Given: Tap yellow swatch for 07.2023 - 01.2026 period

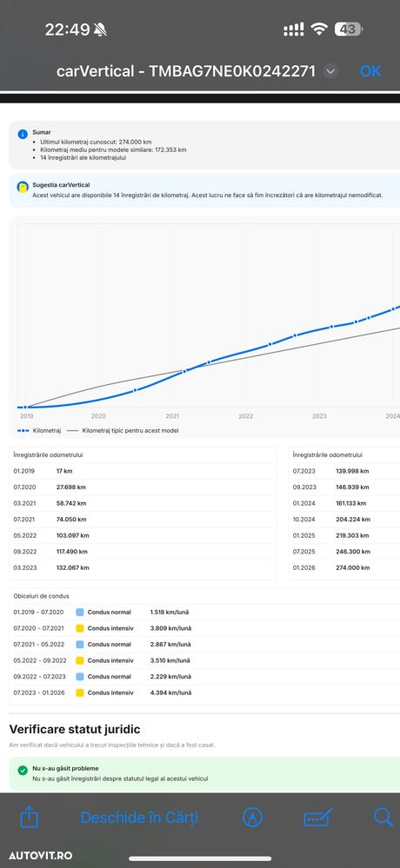Looking at the screenshot, I should click(80, 692).
